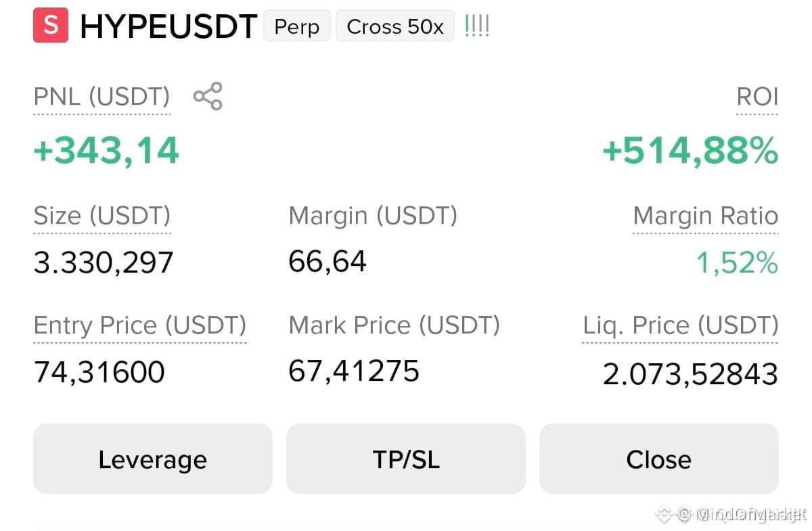This screenshot has width=812, height=531.
Task: Tap the Liq. Price (USDT) label
Action: coord(681,325)
